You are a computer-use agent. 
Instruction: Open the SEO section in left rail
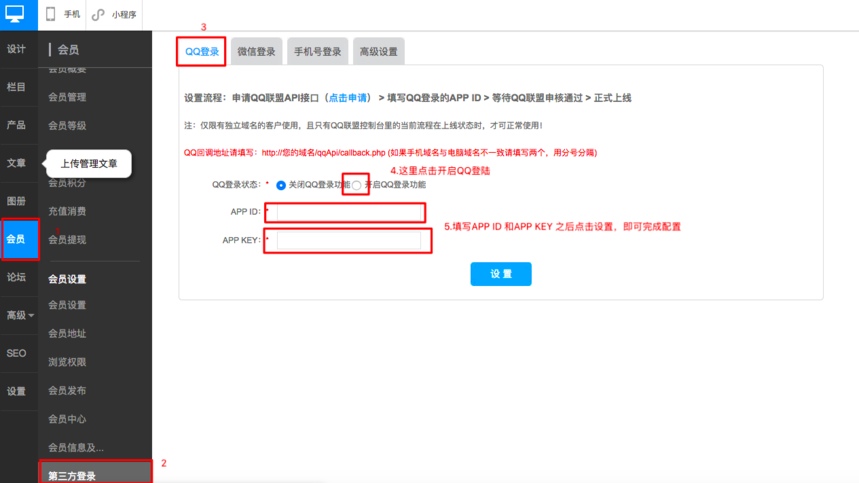tap(16, 353)
